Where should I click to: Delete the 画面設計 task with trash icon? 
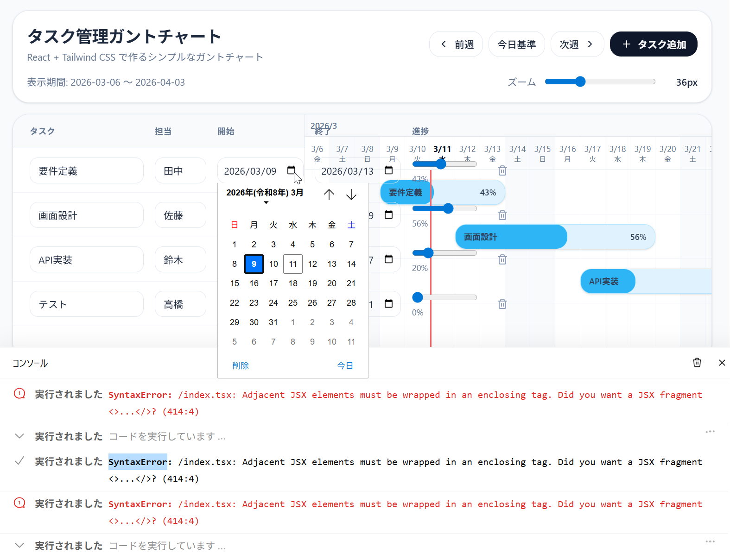point(502,215)
